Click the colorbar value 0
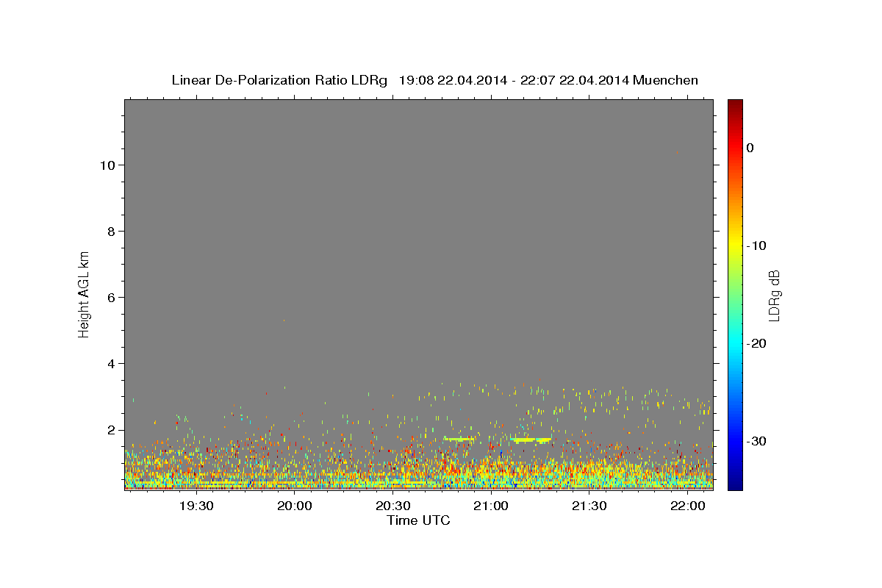The image size is (882, 588). coord(750,148)
